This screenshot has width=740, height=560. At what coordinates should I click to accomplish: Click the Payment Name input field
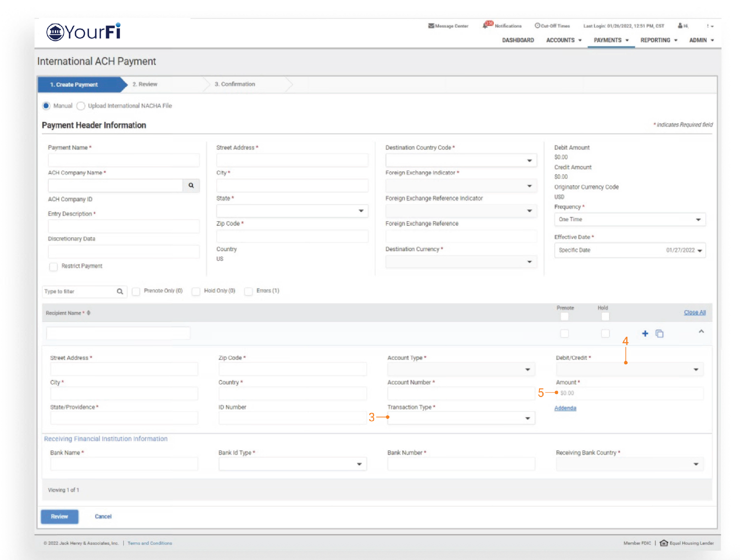click(x=124, y=160)
